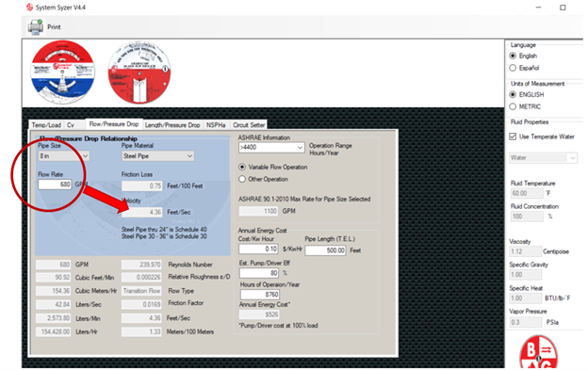This screenshot has width=588, height=370.
Task: Click the printer icon in the toolbar
Action: (35, 27)
